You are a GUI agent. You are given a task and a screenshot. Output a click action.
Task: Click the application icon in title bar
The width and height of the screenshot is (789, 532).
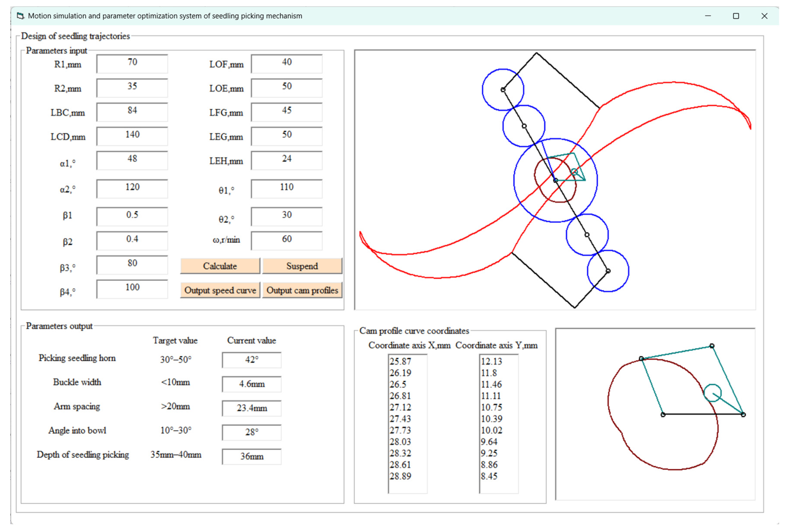[21, 16]
